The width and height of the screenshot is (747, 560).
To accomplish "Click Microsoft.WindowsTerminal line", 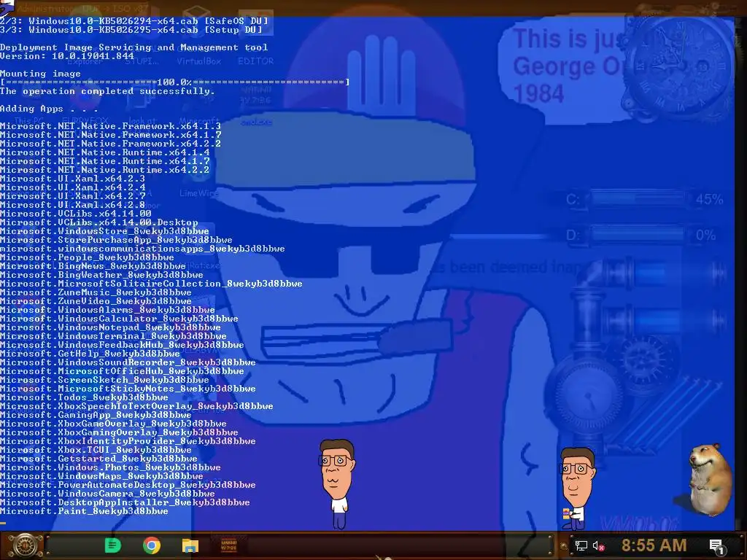I will tap(113, 336).
